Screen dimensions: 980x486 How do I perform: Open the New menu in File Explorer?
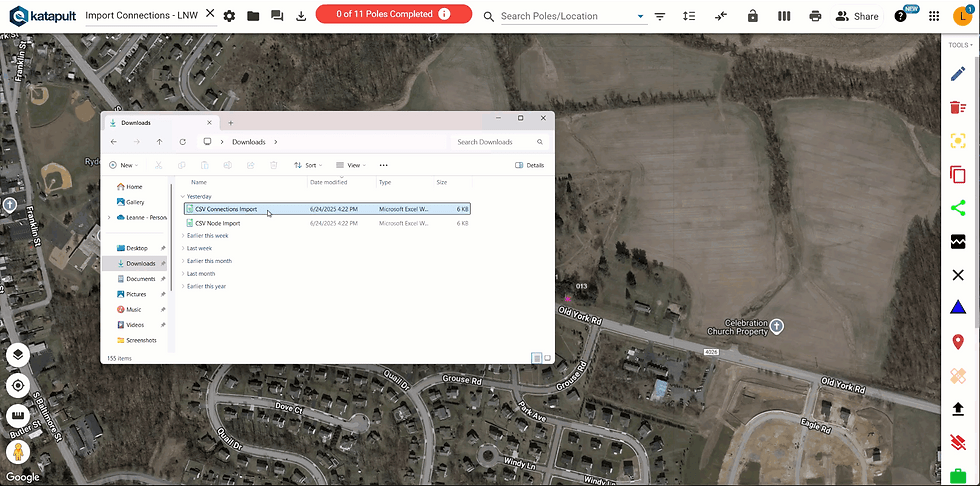(x=123, y=165)
